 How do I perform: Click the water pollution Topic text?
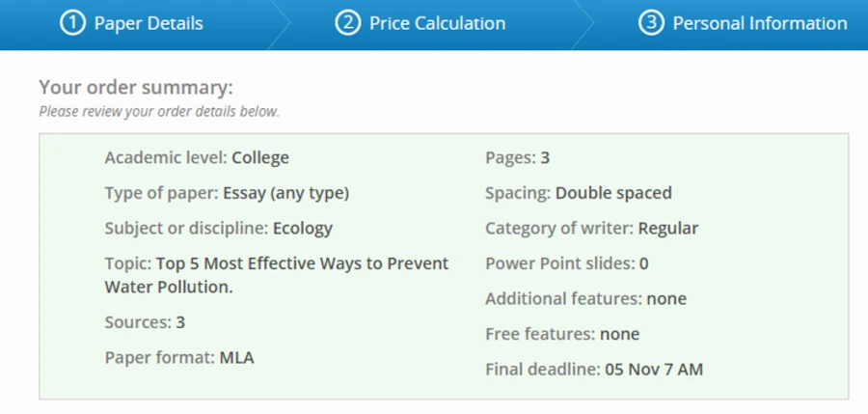[276, 275]
